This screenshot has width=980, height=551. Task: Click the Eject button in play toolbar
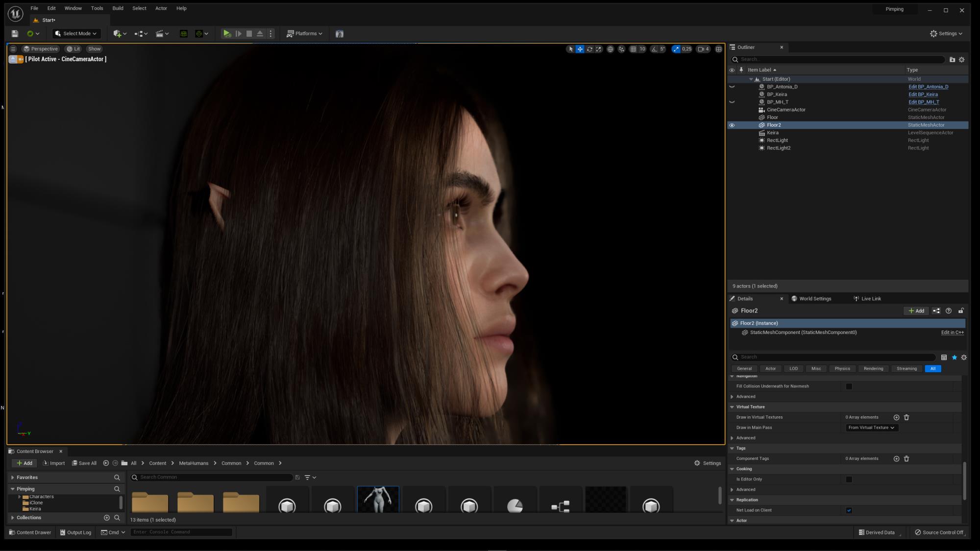click(260, 34)
